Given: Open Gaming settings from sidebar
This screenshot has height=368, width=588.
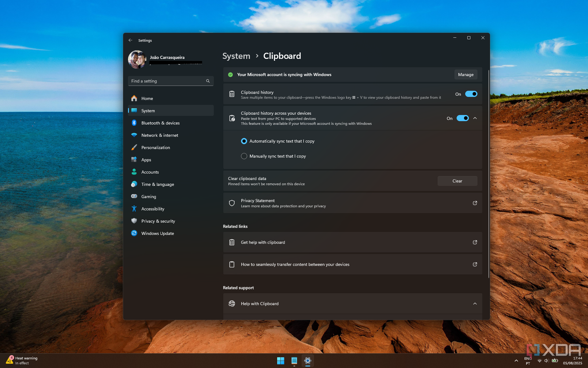Looking at the screenshot, I should pos(171,196).
